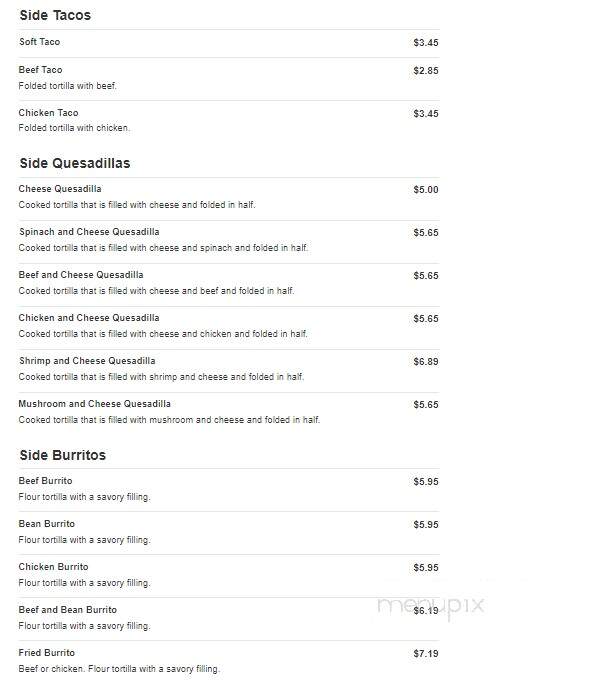Screen dimensions: 610x688
Task: Click the Chicken Burrito name
Action: (53, 567)
